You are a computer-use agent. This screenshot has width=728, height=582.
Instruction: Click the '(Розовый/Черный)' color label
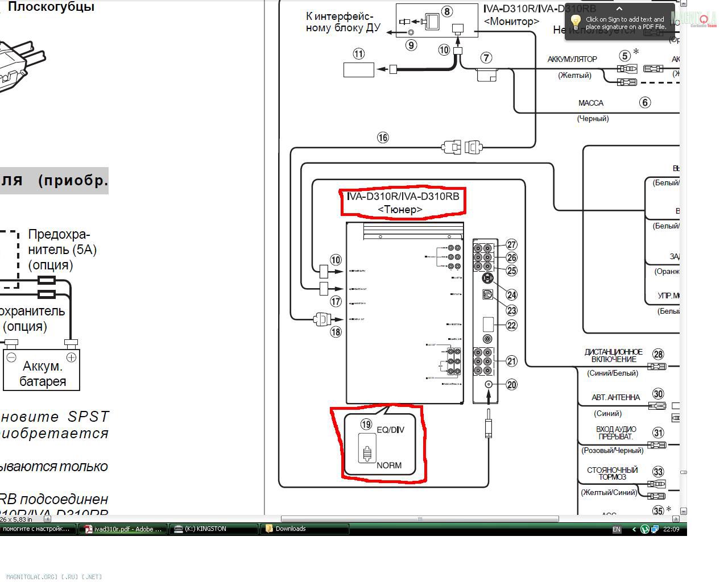click(x=612, y=450)
